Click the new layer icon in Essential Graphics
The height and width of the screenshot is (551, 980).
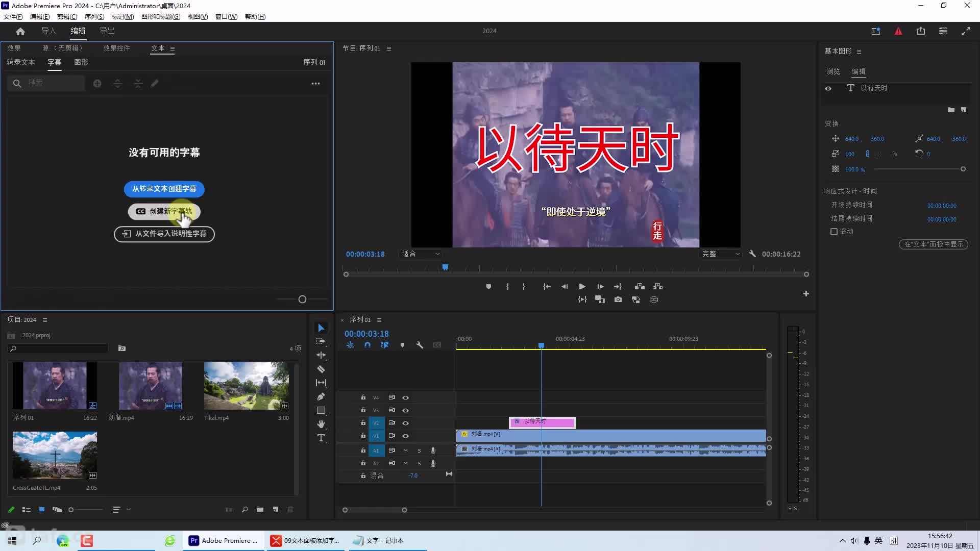click(x=964, y=110)
